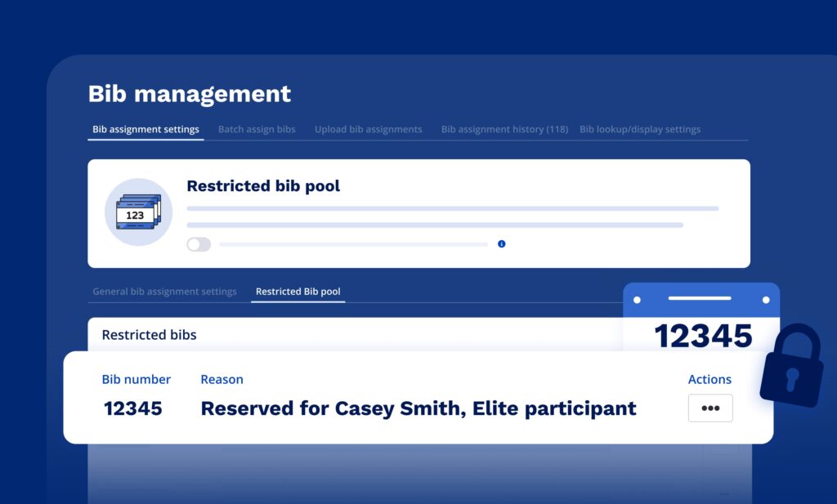The width and height of the screenshot is (837, 504).
Task: Click the Bib number column header
Action: 136,379
